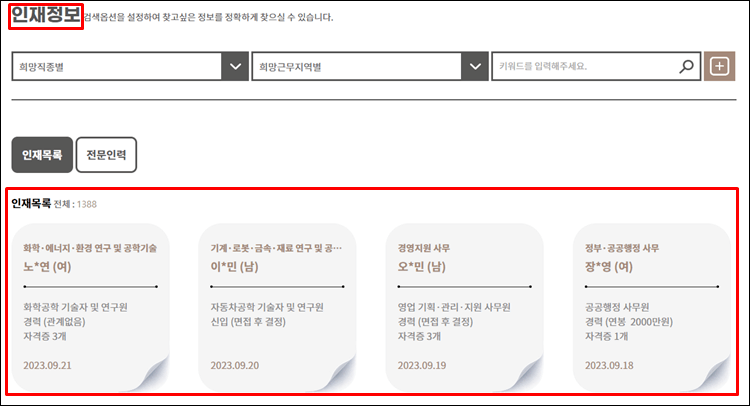Click the date 2023.09.18
This screenshot has height=406, width=750.
[x=609, y=365]
